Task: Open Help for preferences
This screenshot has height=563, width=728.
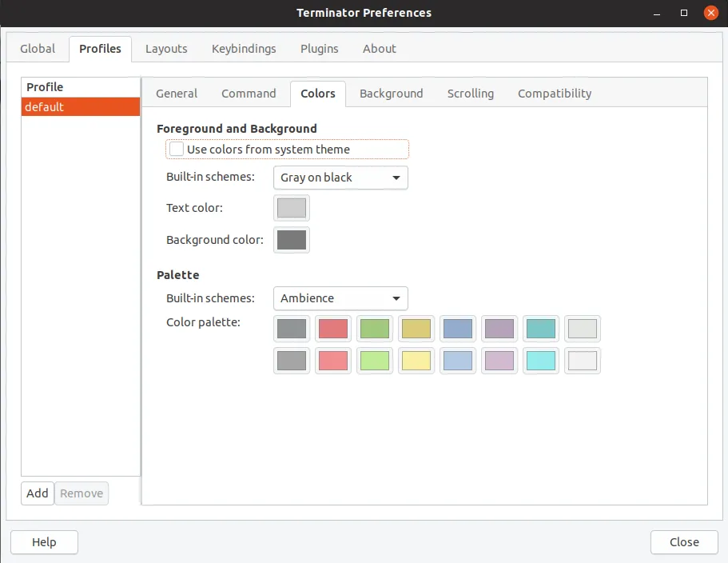Action: coord(44,542)
